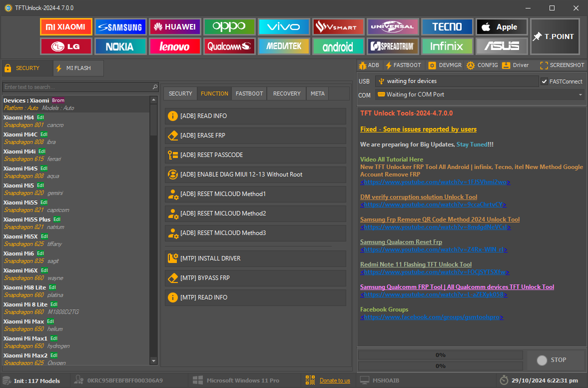Open the FASTBOOT toolbar item

pyautogui.click(x=403, y=65)
